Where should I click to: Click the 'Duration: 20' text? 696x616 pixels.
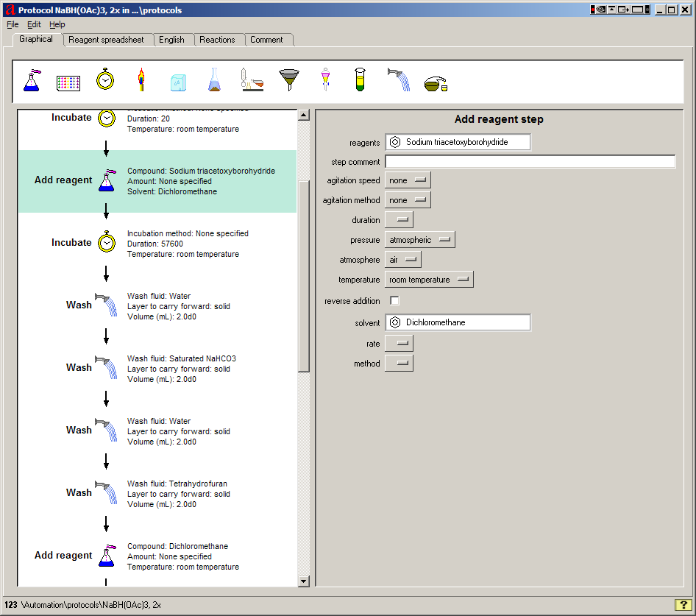(x=149, y=118)
